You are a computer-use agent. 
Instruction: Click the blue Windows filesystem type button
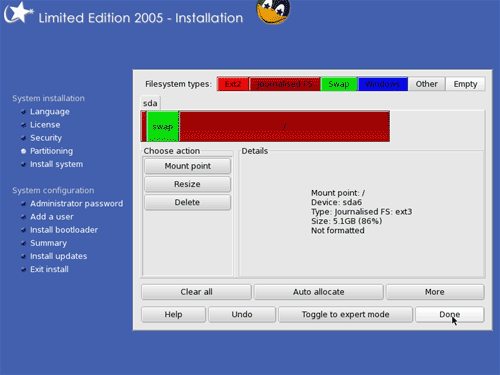point(383,84)
